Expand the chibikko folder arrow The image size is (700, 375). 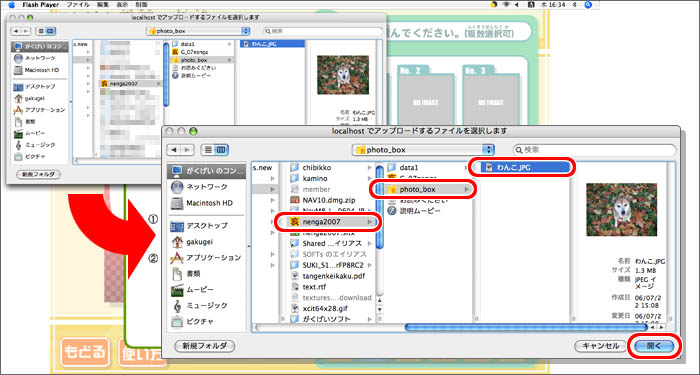pos(370,167)
